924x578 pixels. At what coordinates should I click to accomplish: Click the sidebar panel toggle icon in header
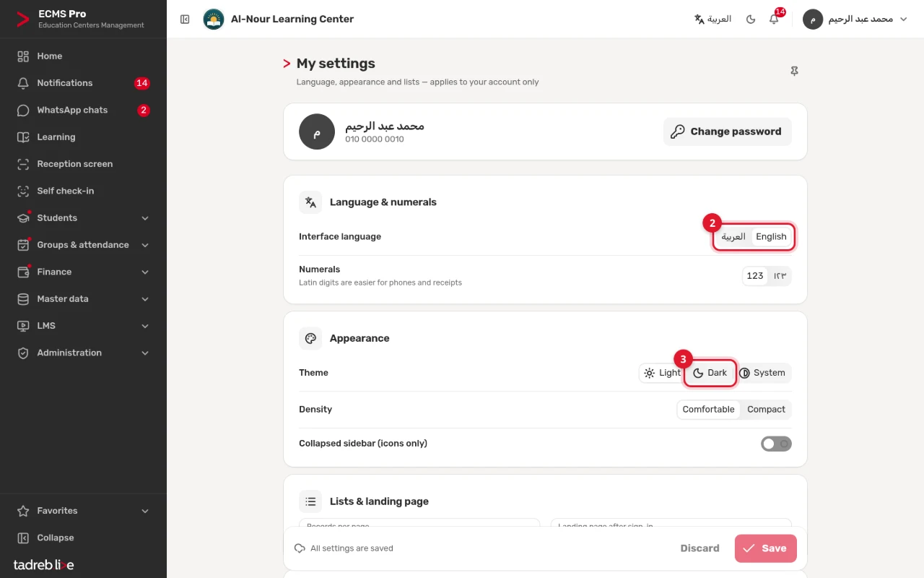[185, 20]
